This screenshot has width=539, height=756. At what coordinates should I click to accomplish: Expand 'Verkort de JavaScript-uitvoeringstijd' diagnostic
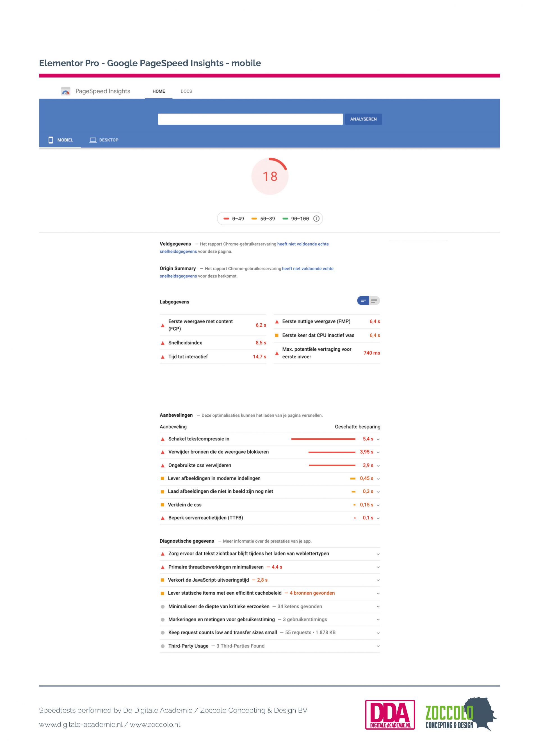coord(270,580)
